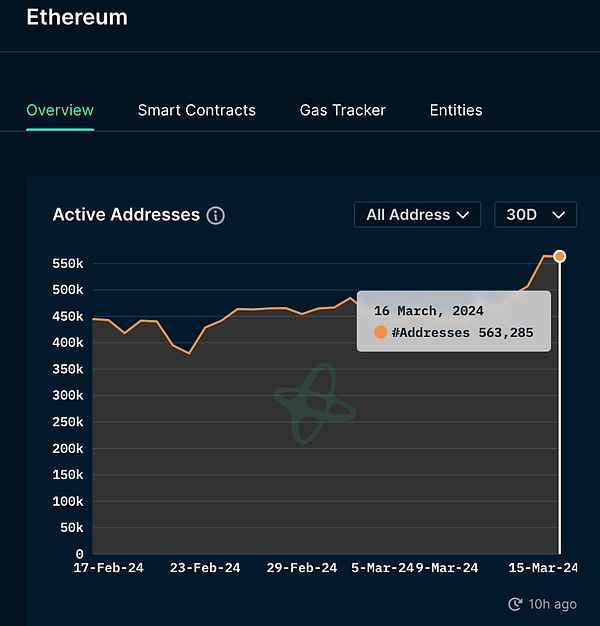
Task: Select the Entities tab
Action: pyautogui.click(x=456, y=110)
